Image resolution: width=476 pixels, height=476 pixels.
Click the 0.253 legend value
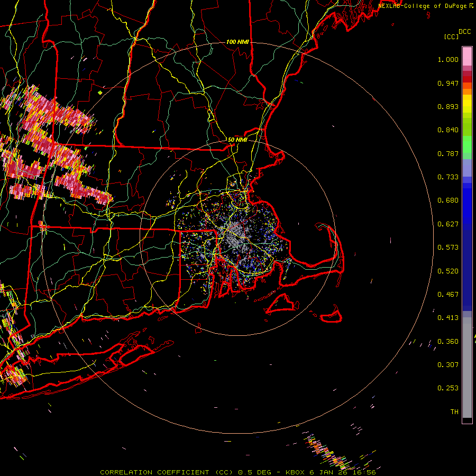pyautogui.click(x=448, y=388)
